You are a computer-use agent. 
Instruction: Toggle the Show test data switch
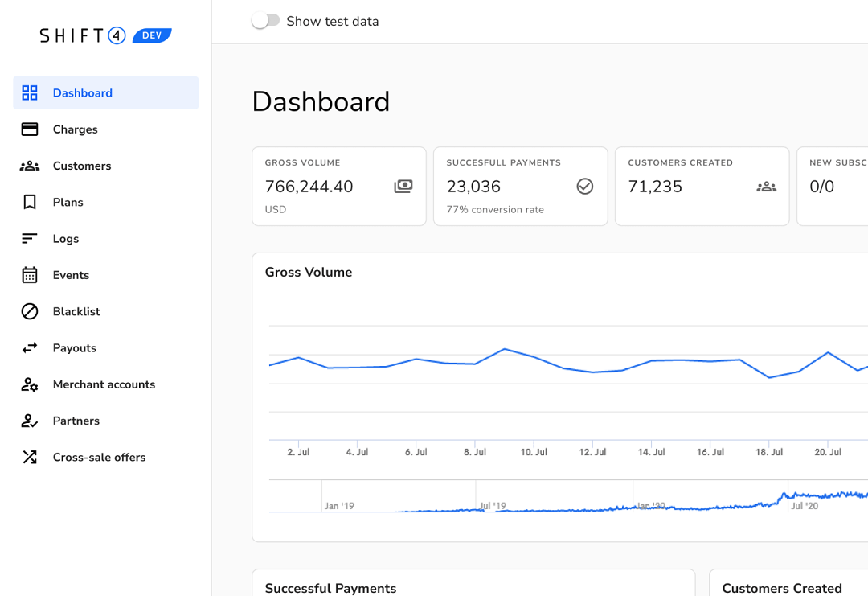pos(265,21)
